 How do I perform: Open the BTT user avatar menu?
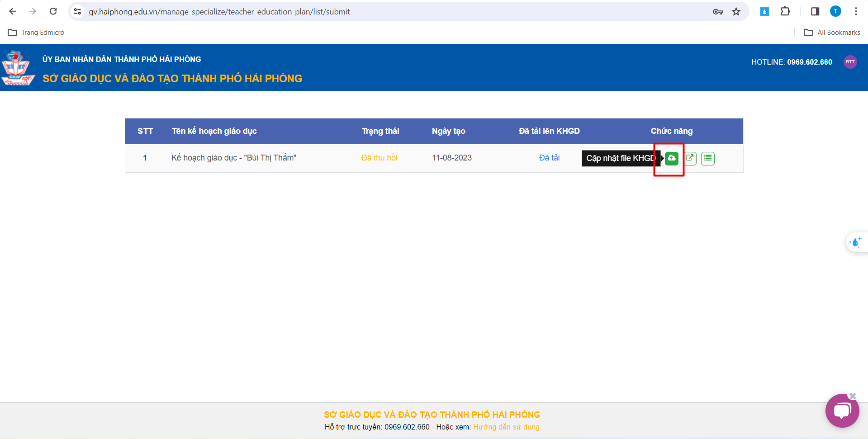850,62
